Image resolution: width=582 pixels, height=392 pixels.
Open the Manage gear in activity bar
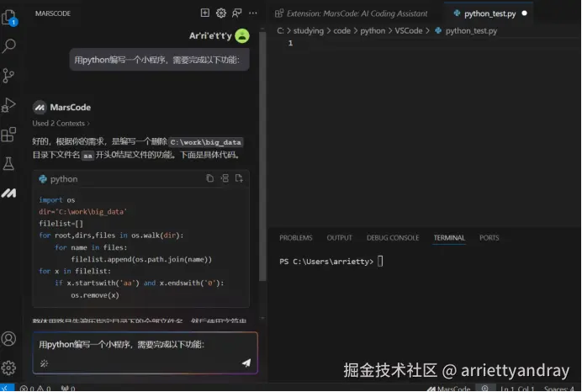pyautogui.click(x=8, y=368)
